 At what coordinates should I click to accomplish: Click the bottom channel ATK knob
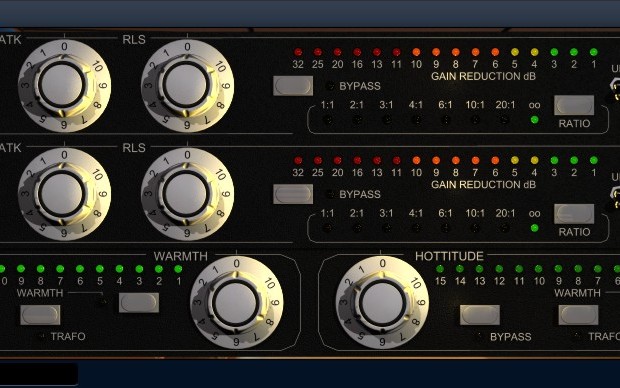pos(62,194)
